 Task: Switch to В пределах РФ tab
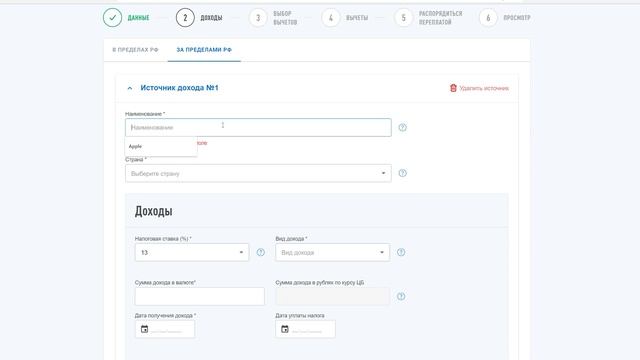(136, 50)
